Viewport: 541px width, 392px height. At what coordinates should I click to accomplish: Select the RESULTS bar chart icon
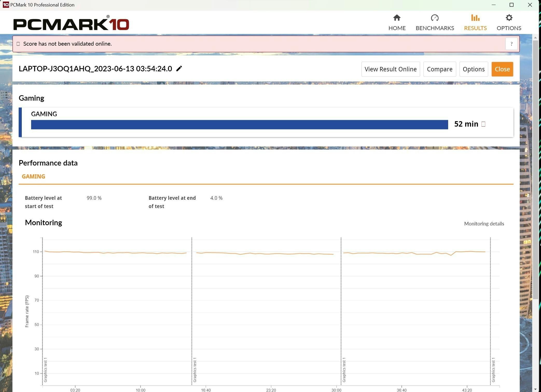[475, 18]
